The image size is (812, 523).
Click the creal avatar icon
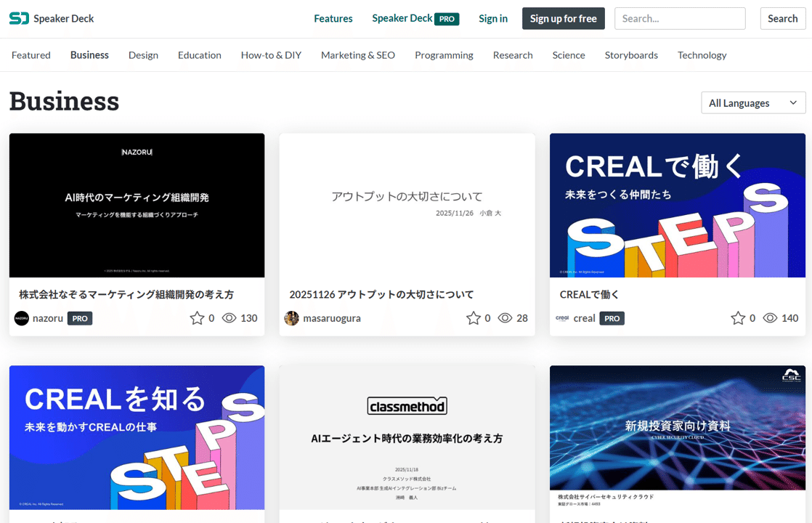pos(562,317)
